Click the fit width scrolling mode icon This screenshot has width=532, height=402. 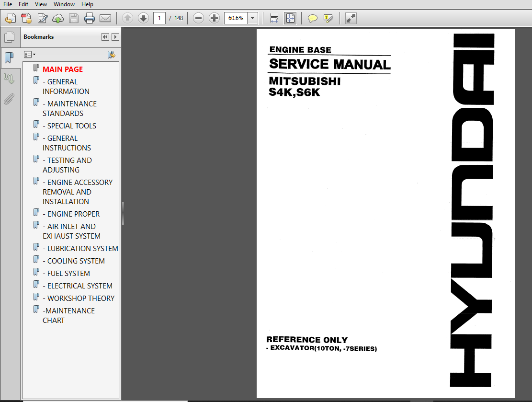[x=274, y=18]
